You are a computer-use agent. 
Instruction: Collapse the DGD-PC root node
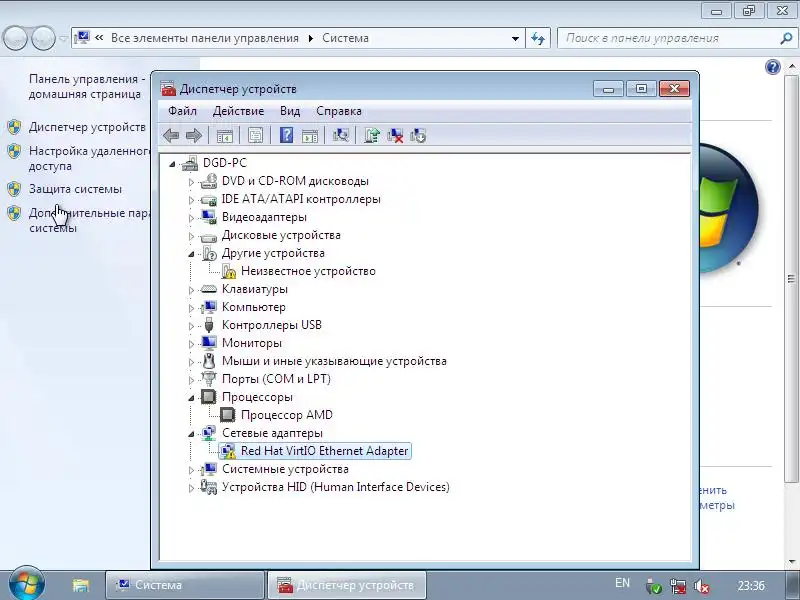click(x=172, y=164)
